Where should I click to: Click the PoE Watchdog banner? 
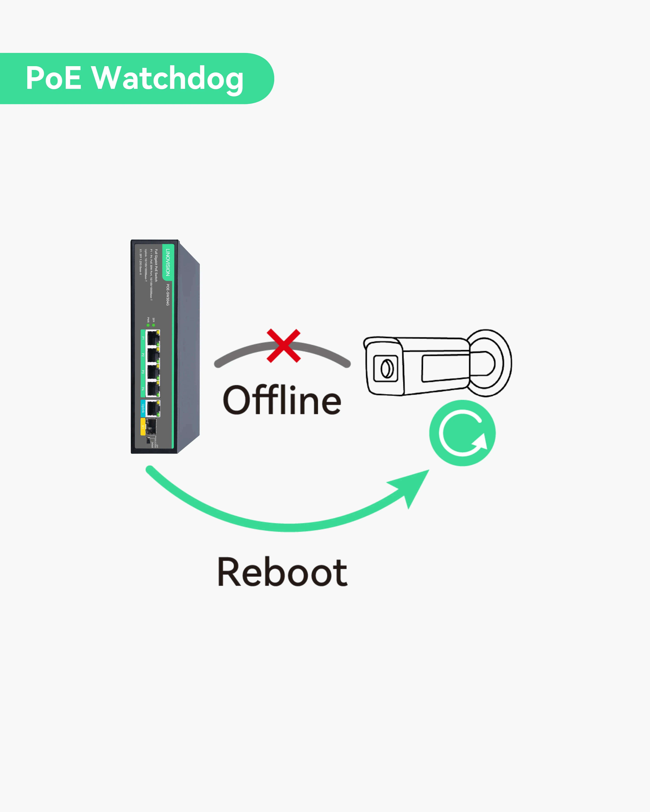(137, 78)
